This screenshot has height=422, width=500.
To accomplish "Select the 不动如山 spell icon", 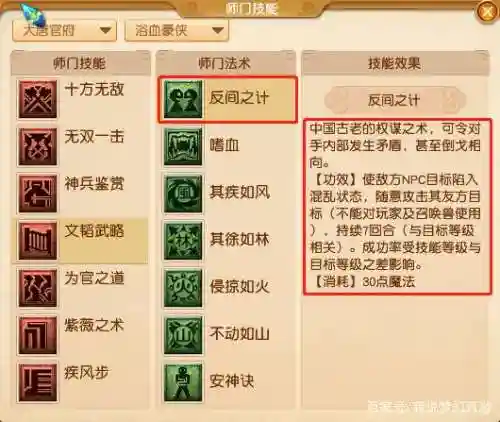I will tap(183, 335).
